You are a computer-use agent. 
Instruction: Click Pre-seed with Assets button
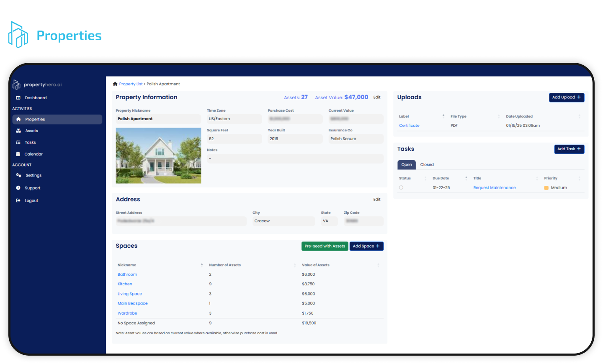[325, 246]
